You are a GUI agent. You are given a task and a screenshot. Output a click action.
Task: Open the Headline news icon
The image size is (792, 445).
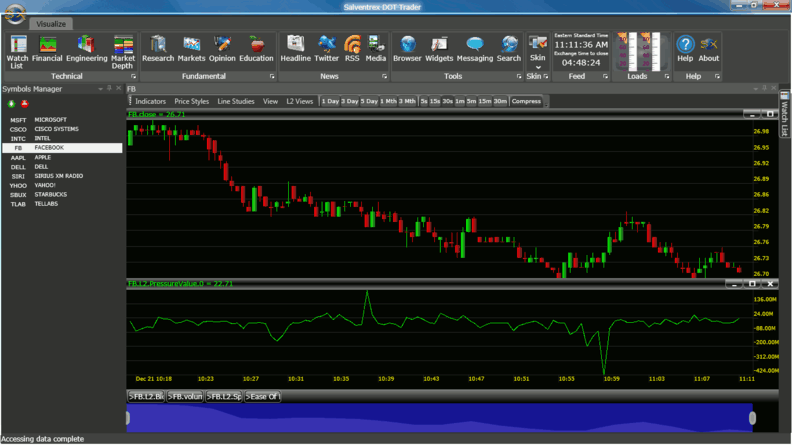pyautogui.click(x=295, y=49)
